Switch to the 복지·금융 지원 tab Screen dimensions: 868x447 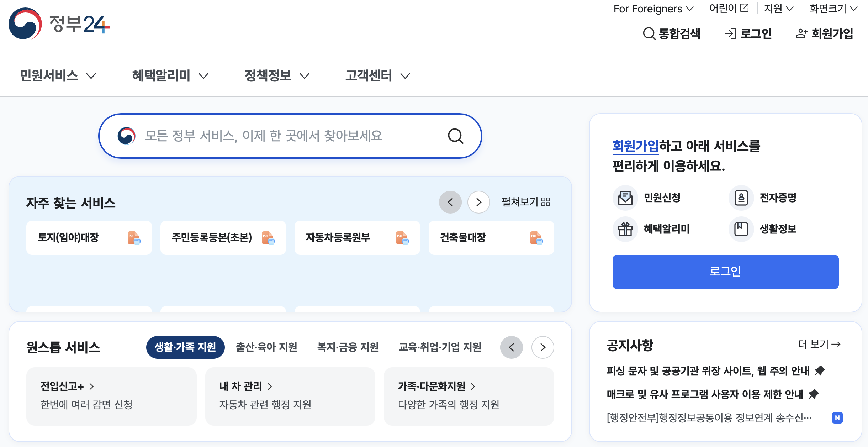(x=348, y=347)
